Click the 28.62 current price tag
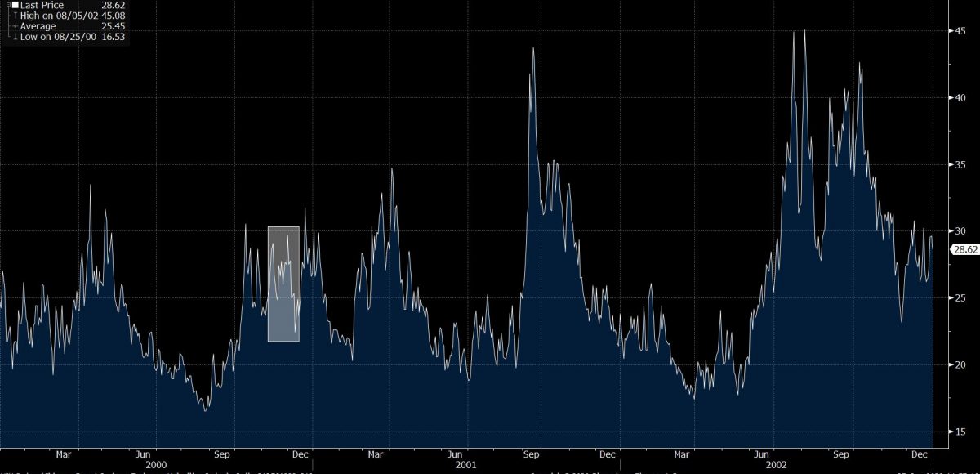The height and width of the screenshot is (474, 980). [x=965, y=250]
